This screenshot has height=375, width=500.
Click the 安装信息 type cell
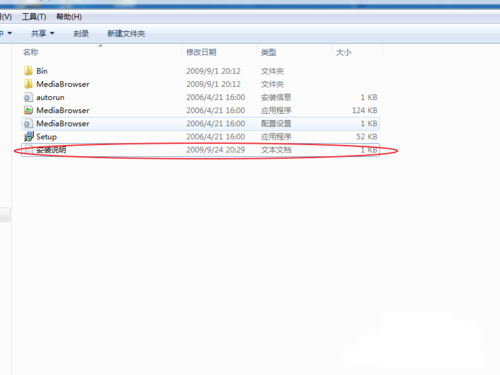tap(276, 97)
